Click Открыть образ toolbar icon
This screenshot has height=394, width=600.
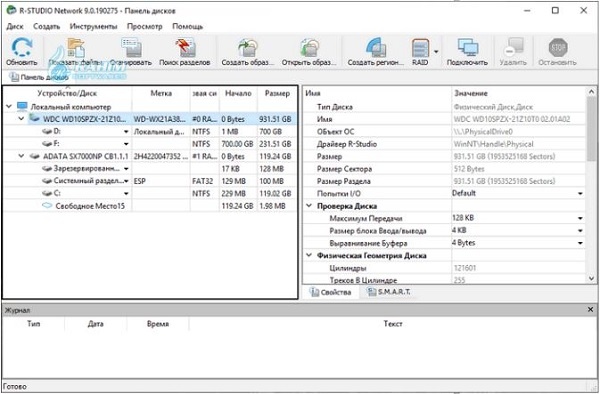click(309, 52)
